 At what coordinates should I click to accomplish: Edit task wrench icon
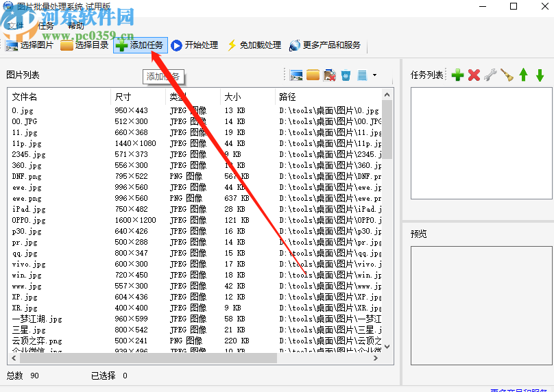coord(490,75)
